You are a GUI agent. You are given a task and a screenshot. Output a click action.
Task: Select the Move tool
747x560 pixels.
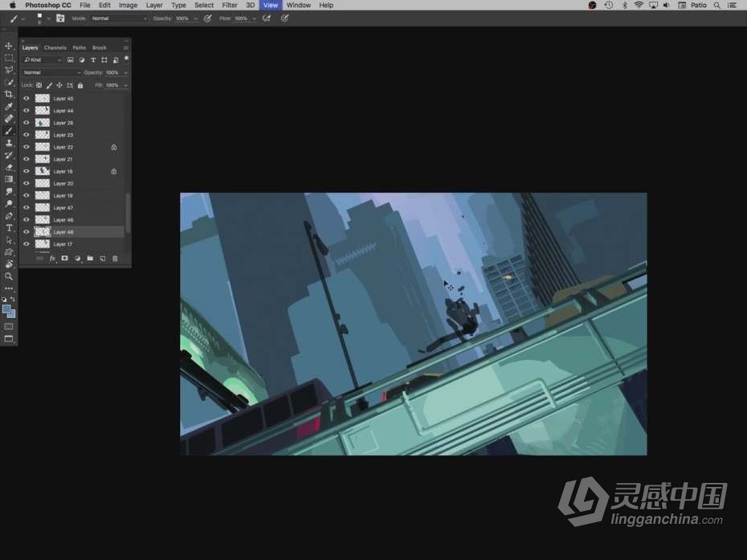tap(9, 47)
